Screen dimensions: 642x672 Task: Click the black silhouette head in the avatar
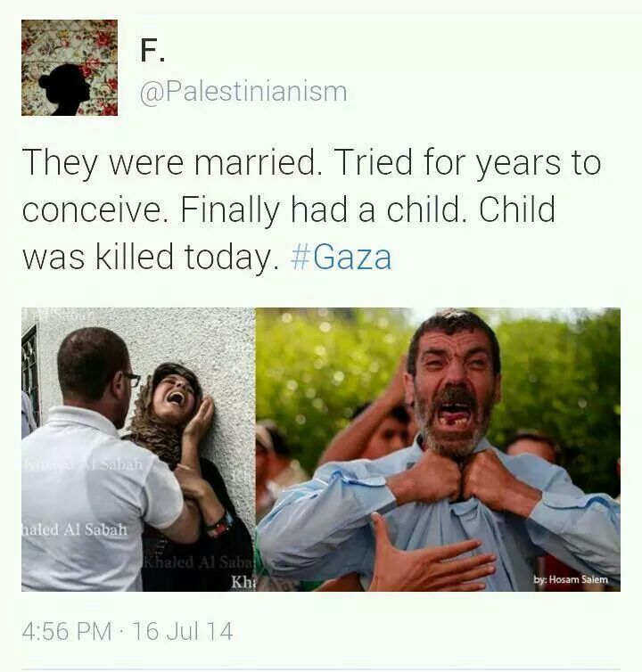click(x=67, y=89)
